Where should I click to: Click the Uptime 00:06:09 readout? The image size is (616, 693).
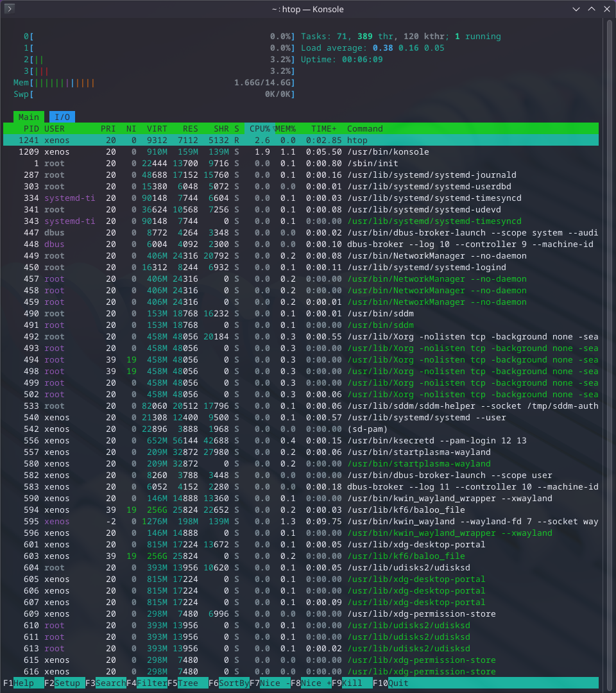pos(341,59)
